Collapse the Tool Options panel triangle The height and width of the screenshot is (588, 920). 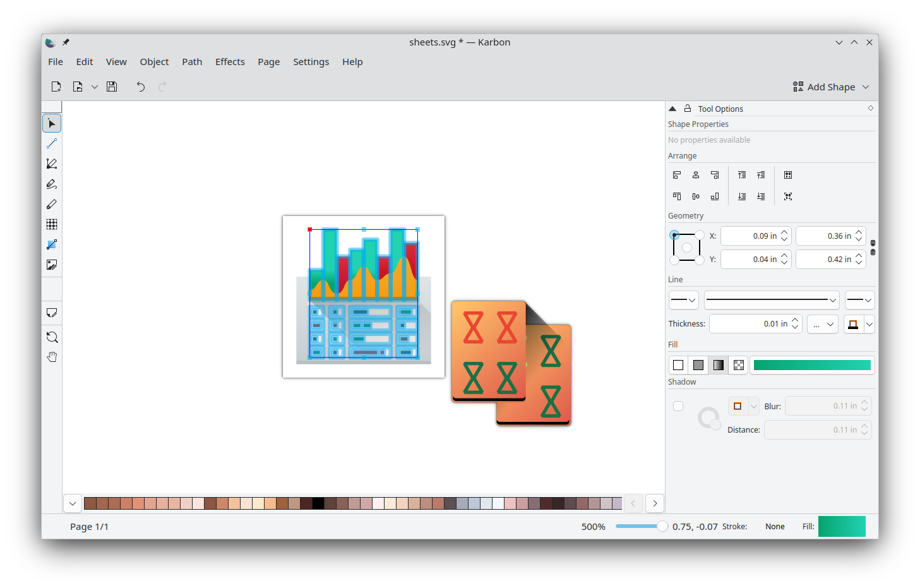coord(672,109)
